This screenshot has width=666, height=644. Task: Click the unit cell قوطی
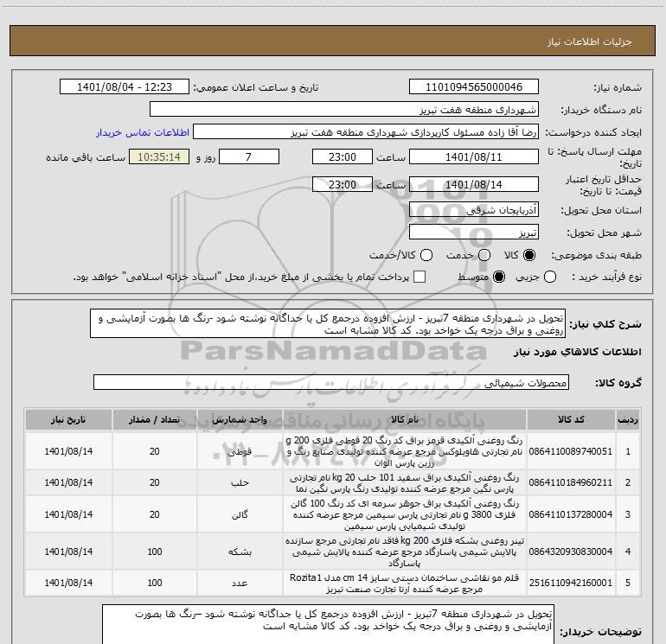(240, 451)
